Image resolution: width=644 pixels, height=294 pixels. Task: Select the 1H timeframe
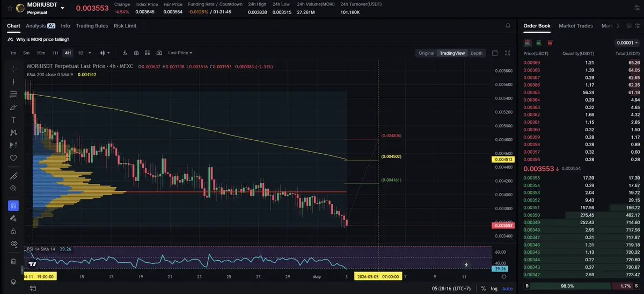(55, 53)
